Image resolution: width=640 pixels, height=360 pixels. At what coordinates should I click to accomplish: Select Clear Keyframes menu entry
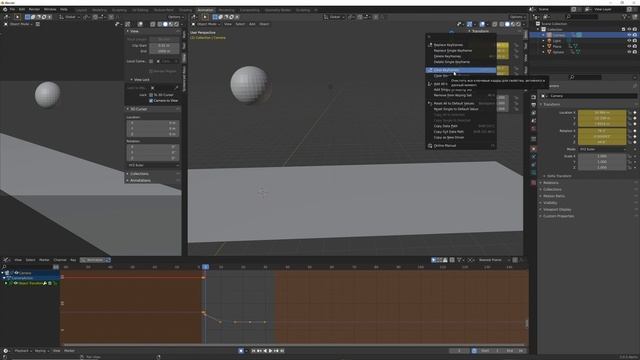click(461, 70)
